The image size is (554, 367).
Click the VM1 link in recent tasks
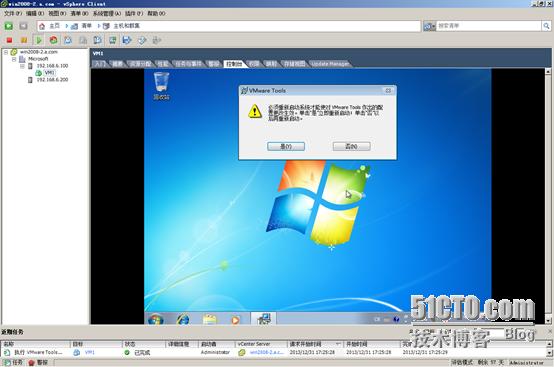[89, 353]
